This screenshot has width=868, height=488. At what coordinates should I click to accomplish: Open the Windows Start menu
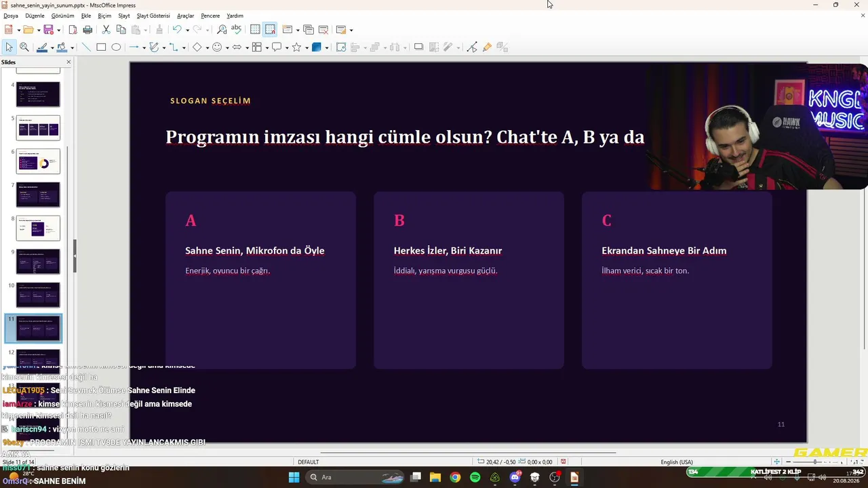[294, 477]
